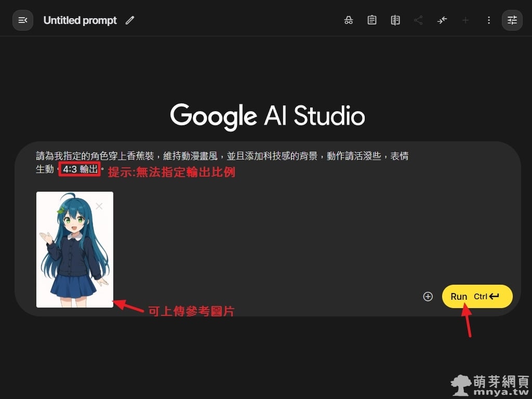The width and height of the screenshot is (532, 399).
Task: Remove the uploaded image with the X
Action: click(99, 206)
